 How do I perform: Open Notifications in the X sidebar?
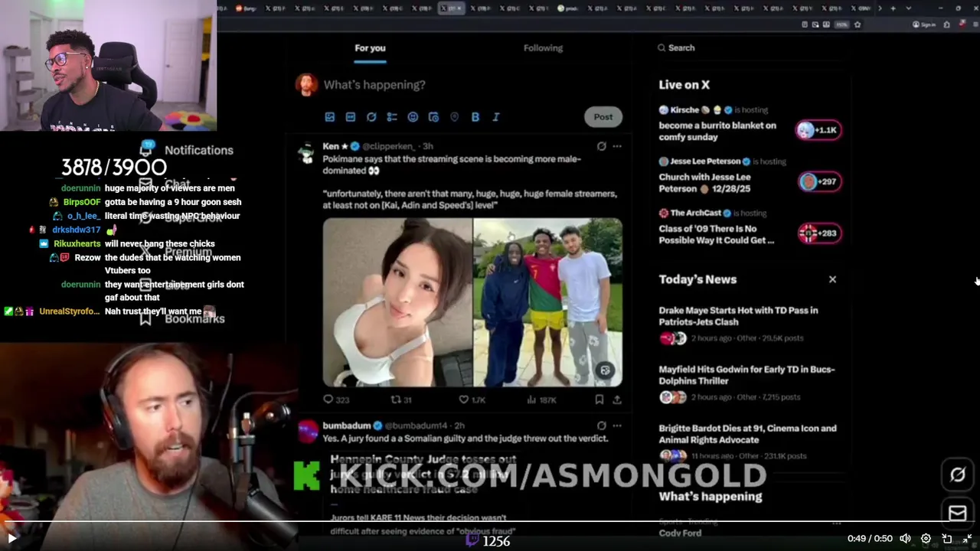(x=188, y=150)
